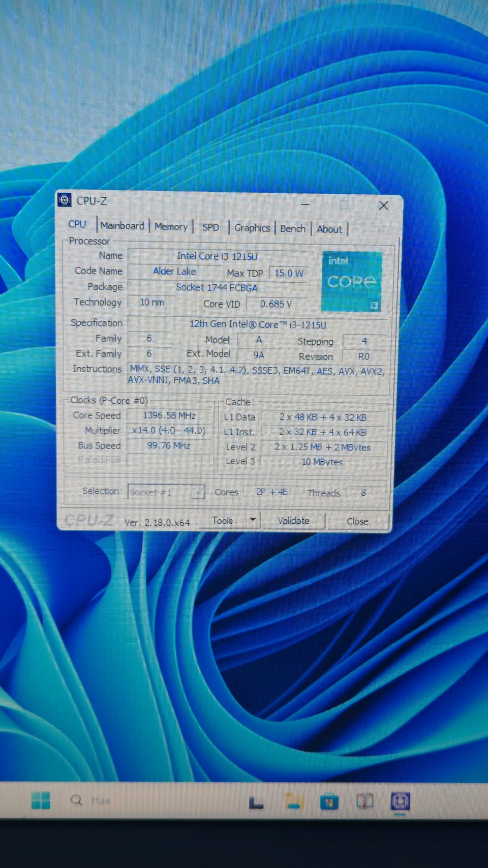
Task: Click the L1 Data value '2 x 48 KB + 4 x 32 KB'
Action: pos(323,417)
